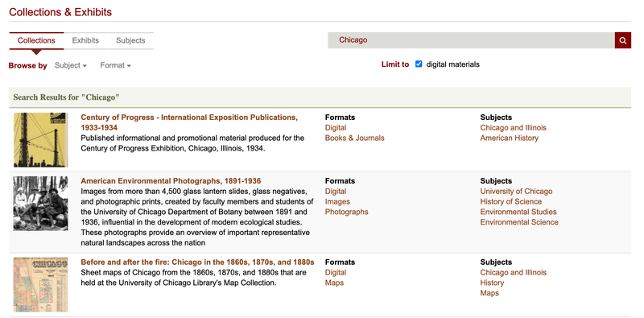Click Maps format link
The height and width of the screenshot is (318, 644).
pyautogui.click(x=334, y=283)
